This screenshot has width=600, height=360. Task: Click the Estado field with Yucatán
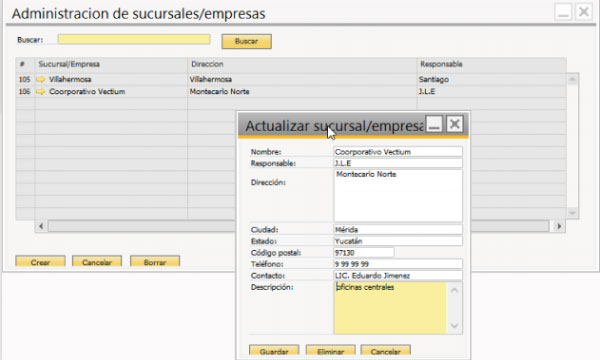398,241
